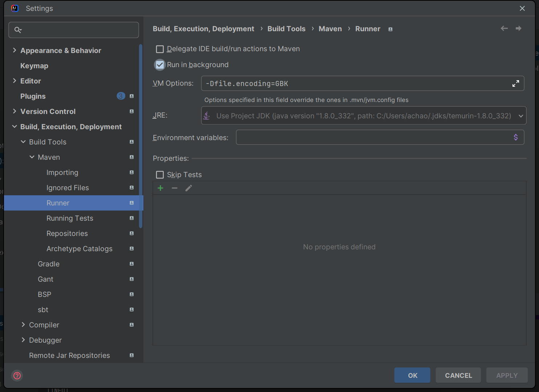This screenshot has height=392, width=539.
Task: Click the dollar sign environment variables icon
Action: (x=515, y=137)
